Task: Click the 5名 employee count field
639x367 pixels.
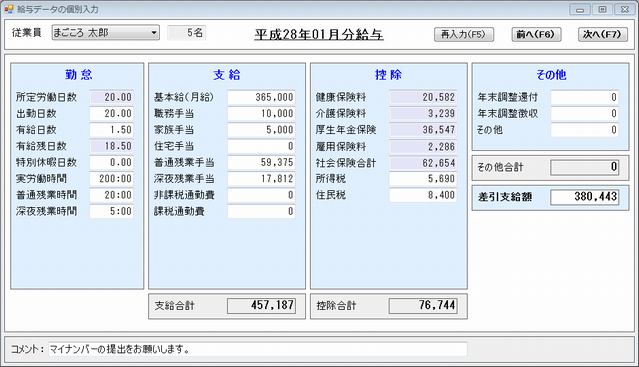Action: pyautogui.click(x=186, y=33)
